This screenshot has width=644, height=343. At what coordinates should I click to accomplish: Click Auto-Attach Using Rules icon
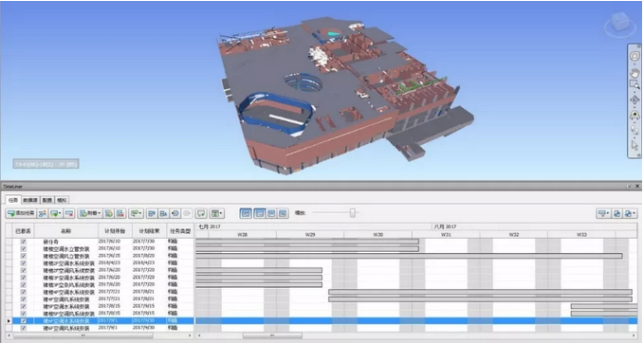(x=108, y=213)
